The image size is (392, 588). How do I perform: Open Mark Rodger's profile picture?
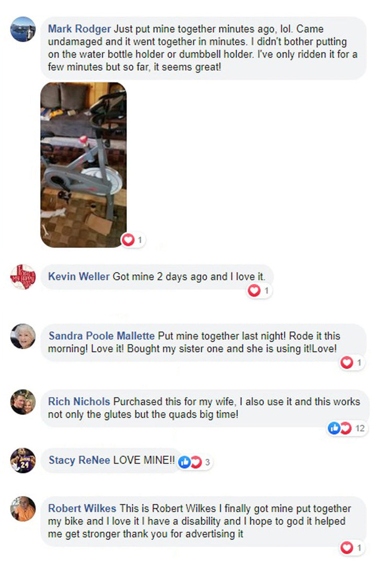click(23, 29)
